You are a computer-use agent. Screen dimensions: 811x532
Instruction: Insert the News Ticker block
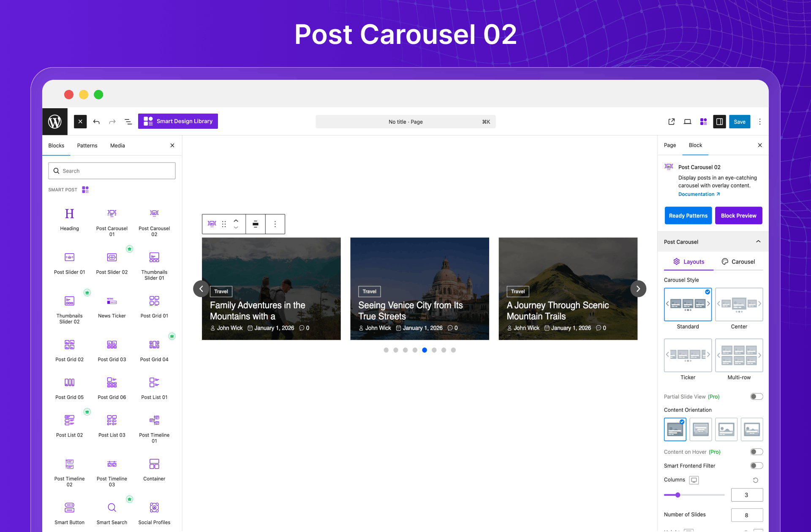point(112,301)
